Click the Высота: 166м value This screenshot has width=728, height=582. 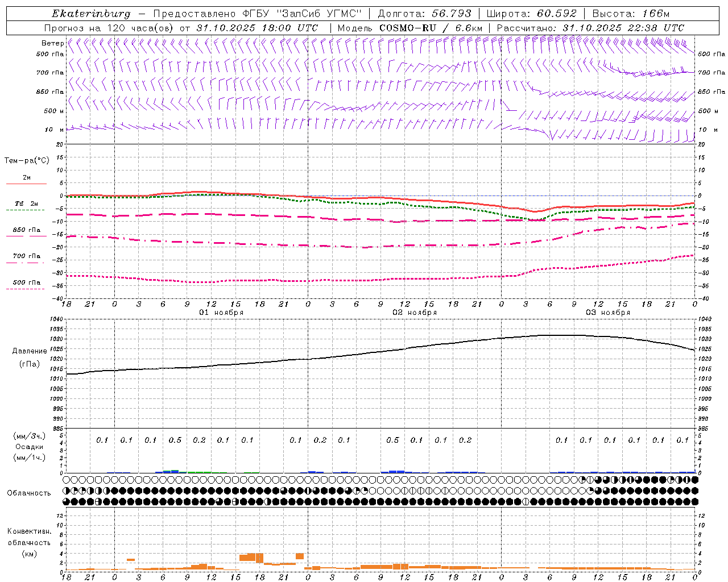[x=631, y=14]
